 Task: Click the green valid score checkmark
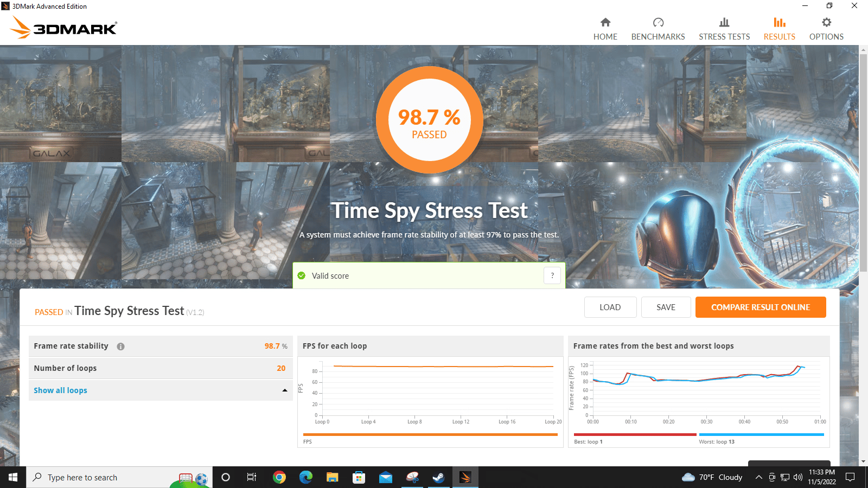(302, 275)
